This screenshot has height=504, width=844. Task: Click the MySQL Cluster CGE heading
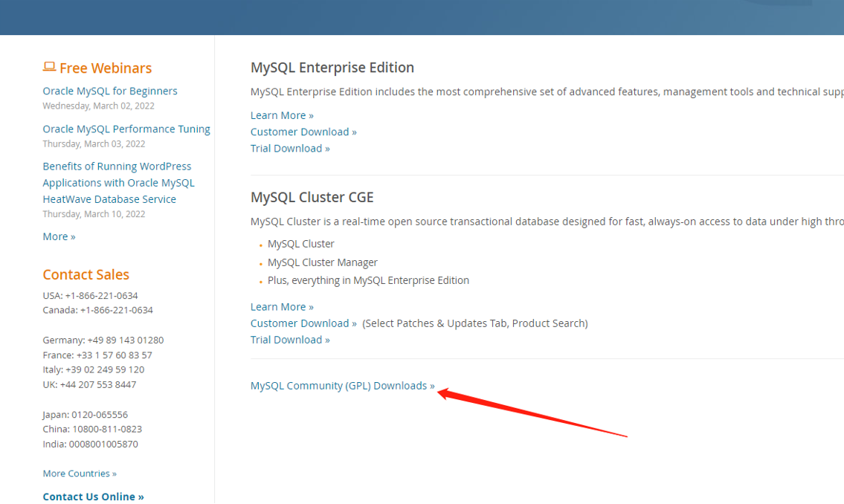coord(312,198)
